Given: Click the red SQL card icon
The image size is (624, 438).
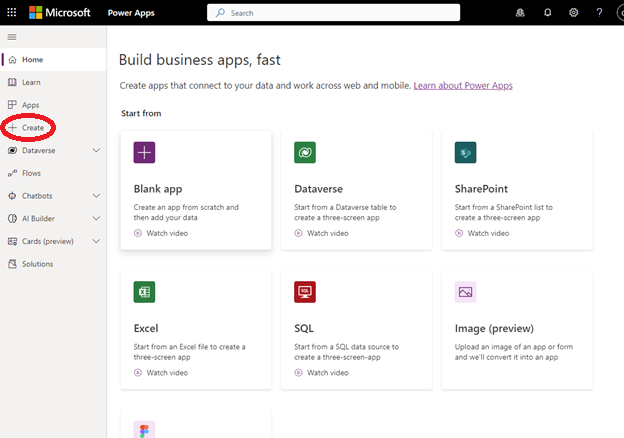Looking at the screenshot, I should (x=305, y=292).
